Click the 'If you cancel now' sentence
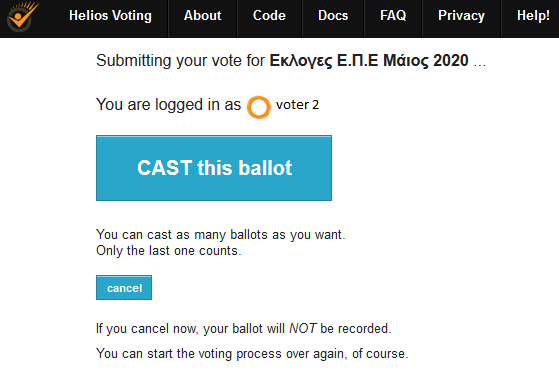The height and width of the screenshot is (385, 559). tap(243, 329)
